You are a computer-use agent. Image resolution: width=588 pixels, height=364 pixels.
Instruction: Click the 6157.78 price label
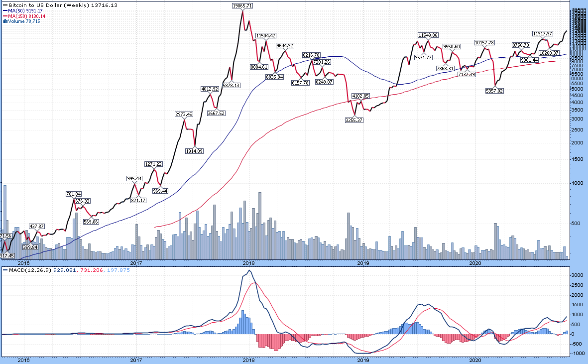(300, 83)
